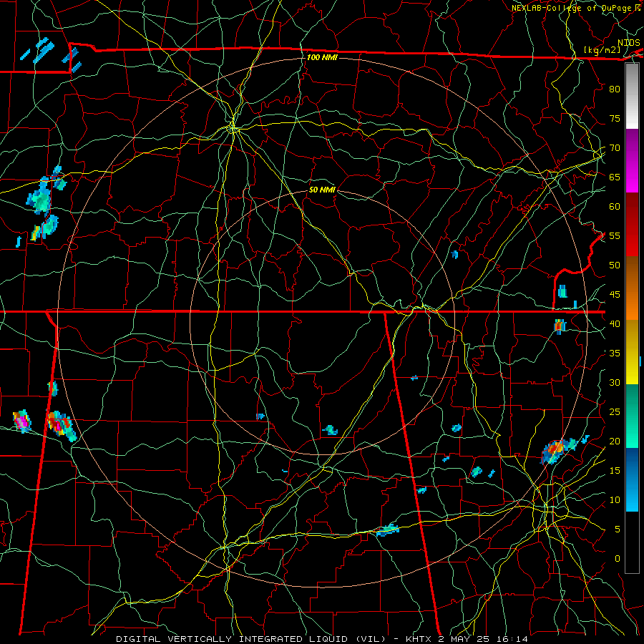This screenshot has width=644, height=644.
Task: Click the "25" value on the scale
Action: click(x=615, y=412)
